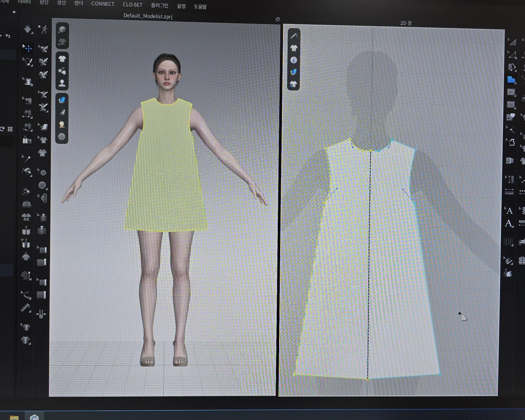Click the Internal Rectangle dashed-box tool
Viewport: 525px width, 420px height.
coord(511,105)
